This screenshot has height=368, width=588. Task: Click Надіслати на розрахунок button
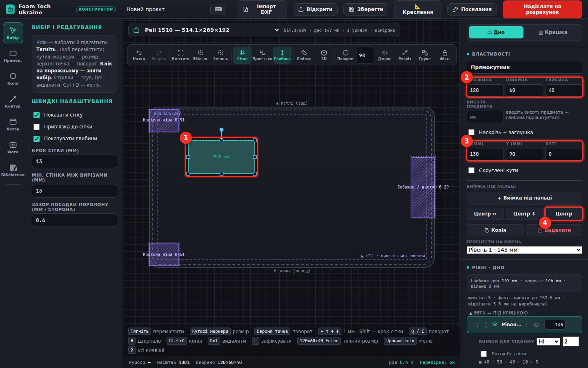click(542, 9)
